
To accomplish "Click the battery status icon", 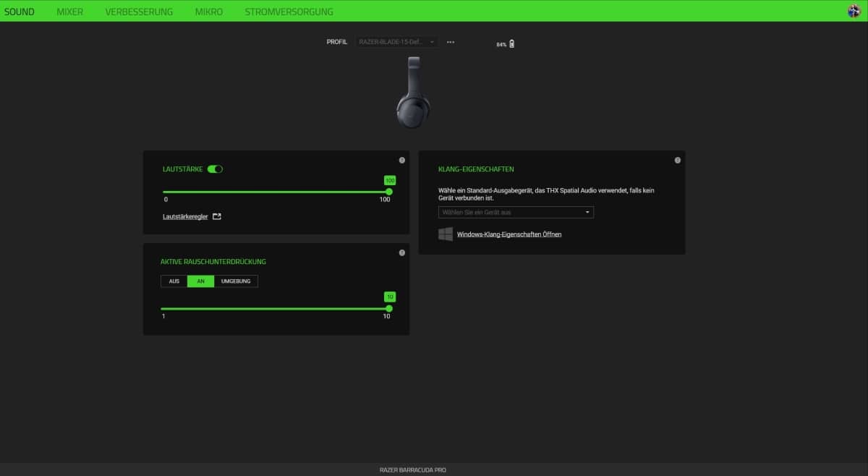I will (512, 44).
